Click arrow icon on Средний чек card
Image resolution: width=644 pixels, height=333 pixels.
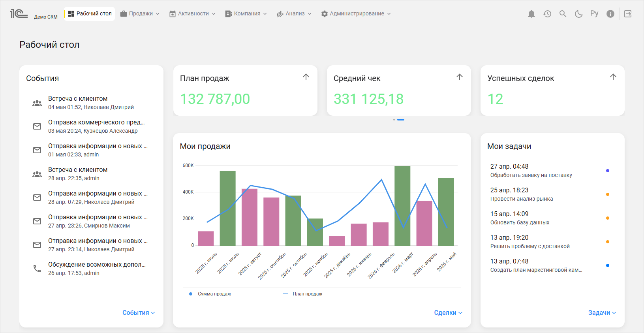click(x=460, y=77)
